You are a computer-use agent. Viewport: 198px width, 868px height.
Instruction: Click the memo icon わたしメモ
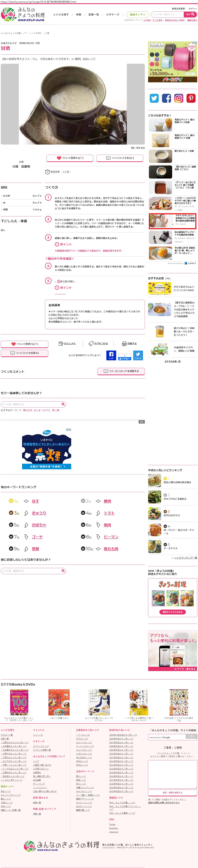(x=61, y=344)
